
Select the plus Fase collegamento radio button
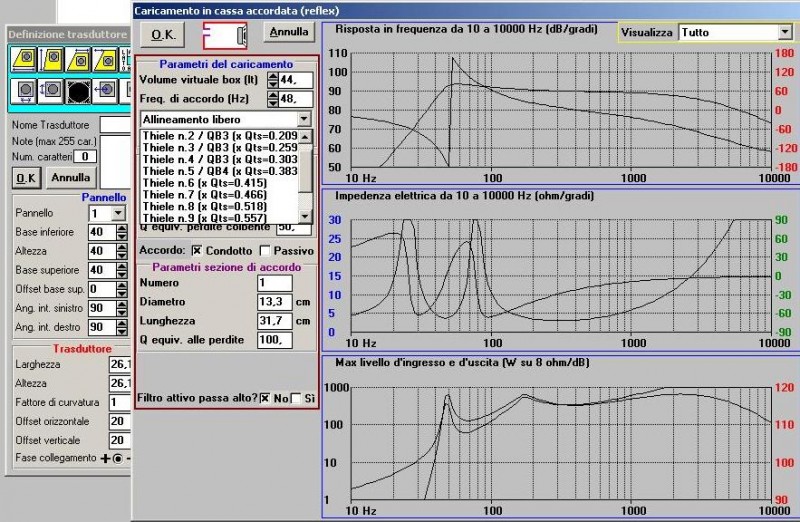pyautogui.click(x=117, y=458)
